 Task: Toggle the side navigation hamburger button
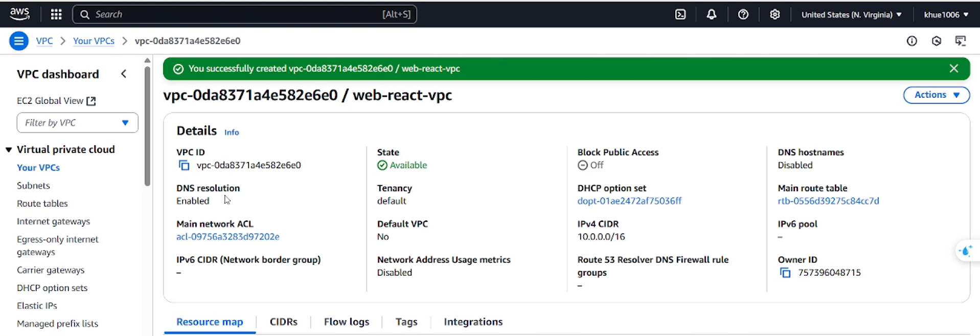click(x=19, y=41)
